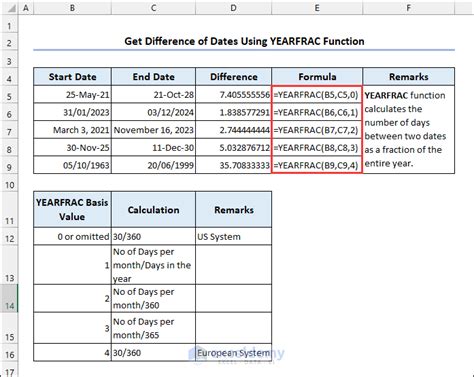
Task: Select cell '0 or omitted'
Action: (x=72, y=237)
